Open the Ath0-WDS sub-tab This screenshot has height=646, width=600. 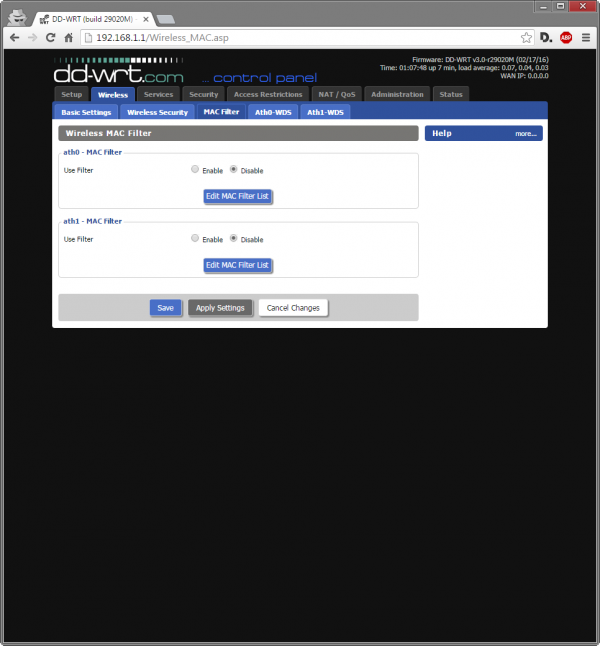pos(271,112)
